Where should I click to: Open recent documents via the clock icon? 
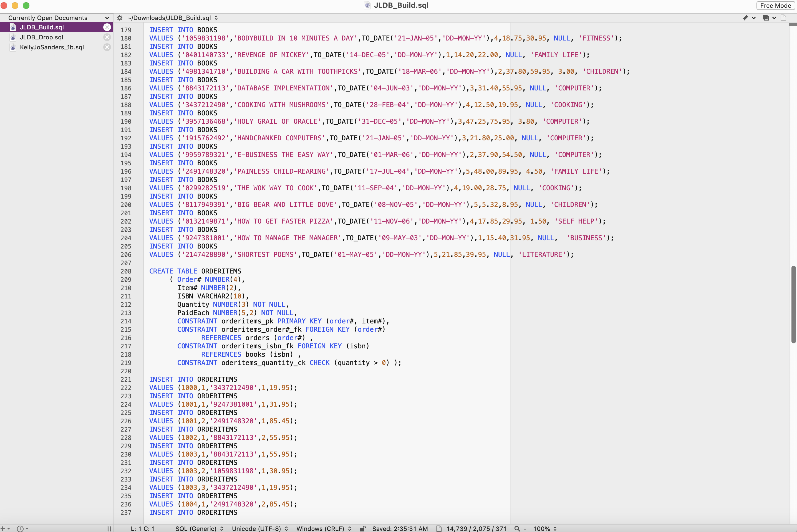point(20,528)
